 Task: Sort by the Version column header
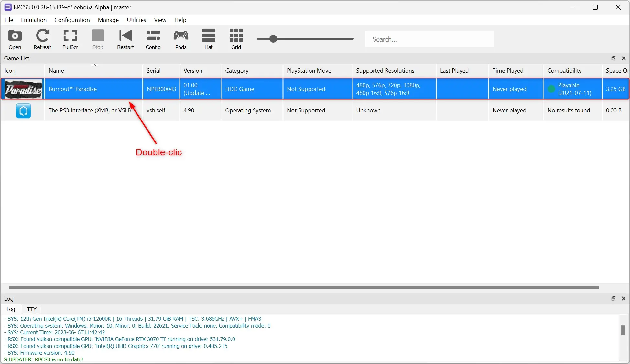point(201,71)
